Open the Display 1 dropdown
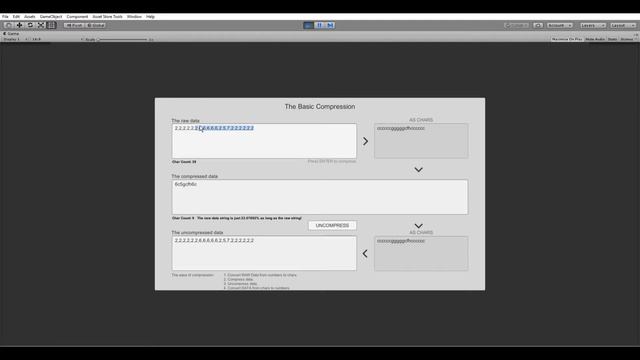The image size is (640, 360). click(x=15, y=39)
